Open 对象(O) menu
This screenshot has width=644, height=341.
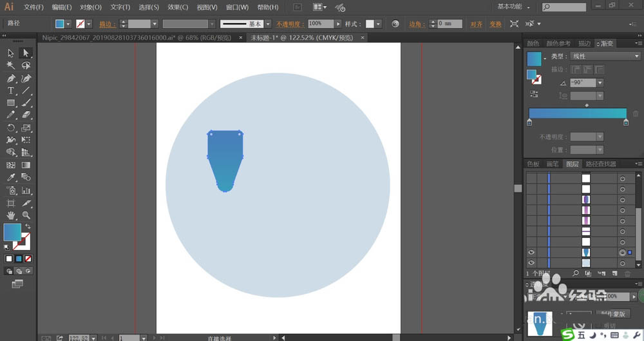pyautogui.click(x=90, y=7)
